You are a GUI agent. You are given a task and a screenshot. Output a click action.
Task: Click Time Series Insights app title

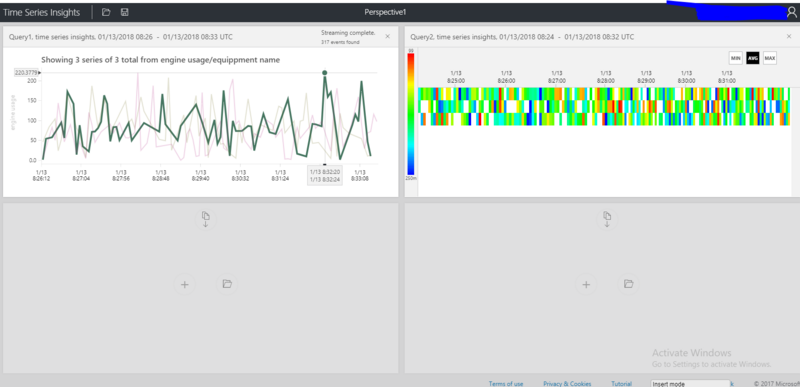pyautogui.click(x=41, y=13)
